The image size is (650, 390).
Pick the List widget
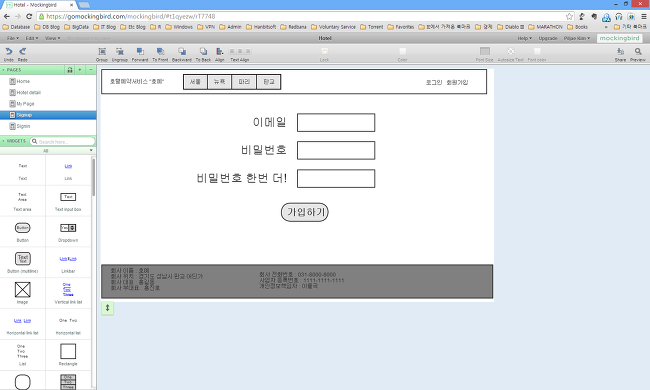tap(23, 355)
